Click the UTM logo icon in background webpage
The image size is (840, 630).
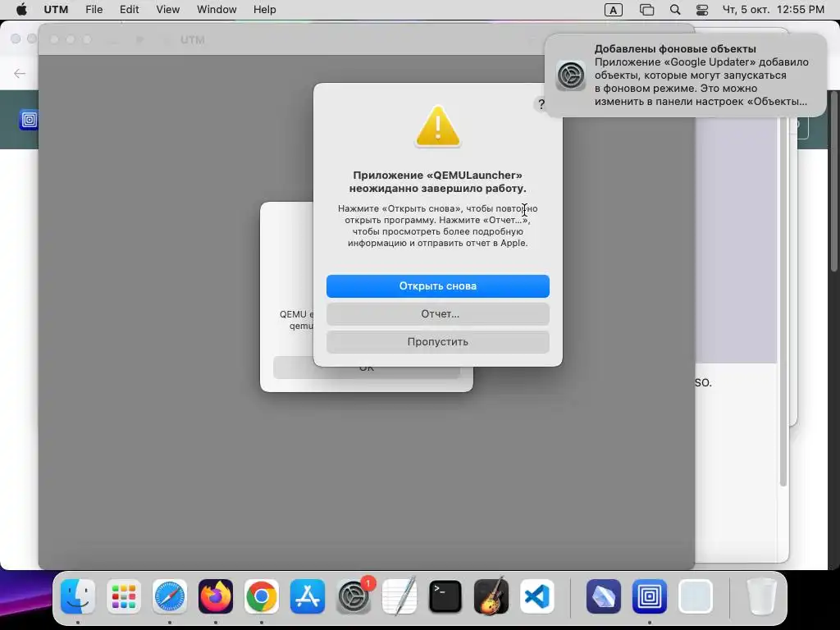[29, 120]
